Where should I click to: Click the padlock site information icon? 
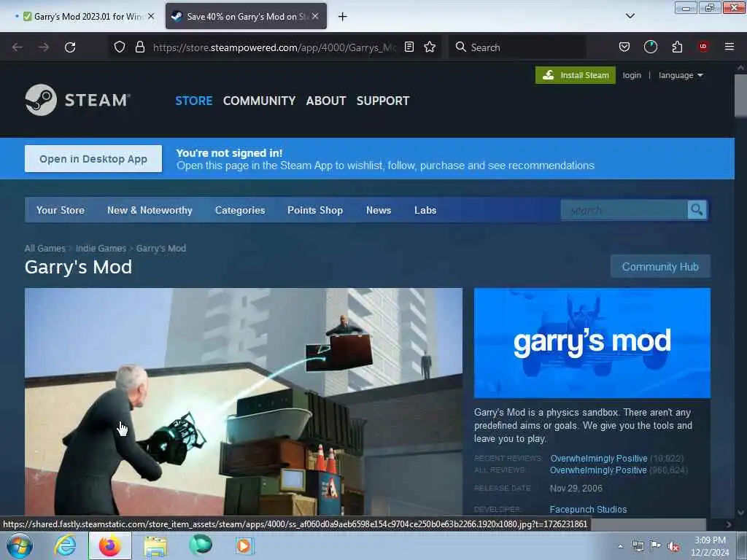tap(140, 47)
